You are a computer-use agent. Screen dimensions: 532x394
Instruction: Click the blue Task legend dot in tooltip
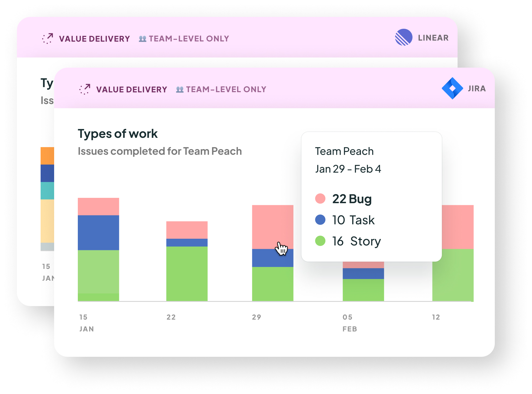click(320, 220)
